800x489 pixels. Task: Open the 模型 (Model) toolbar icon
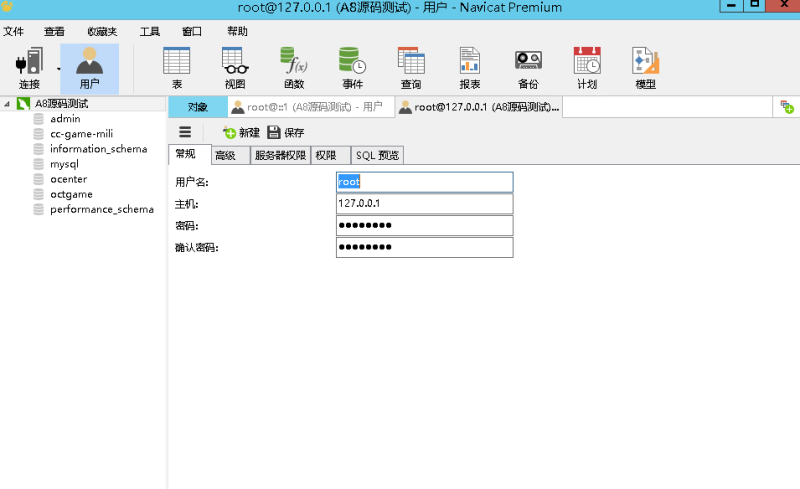pos(645,68)
